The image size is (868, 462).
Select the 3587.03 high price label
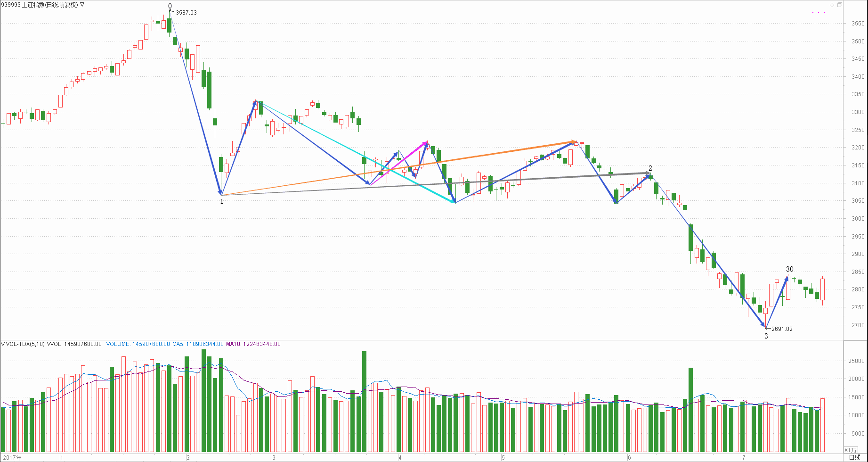tap(186, 13)
